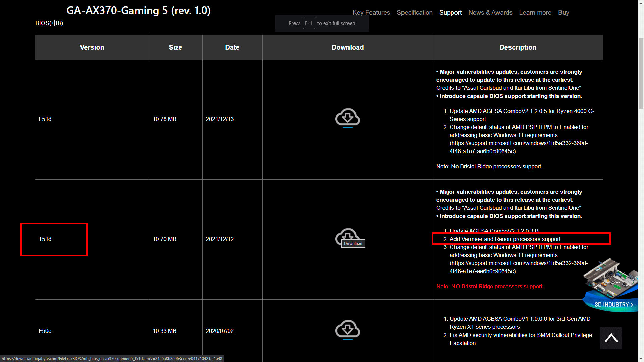Click the Version column header
The width and height of the screenshot is (644, 362).
92,47
